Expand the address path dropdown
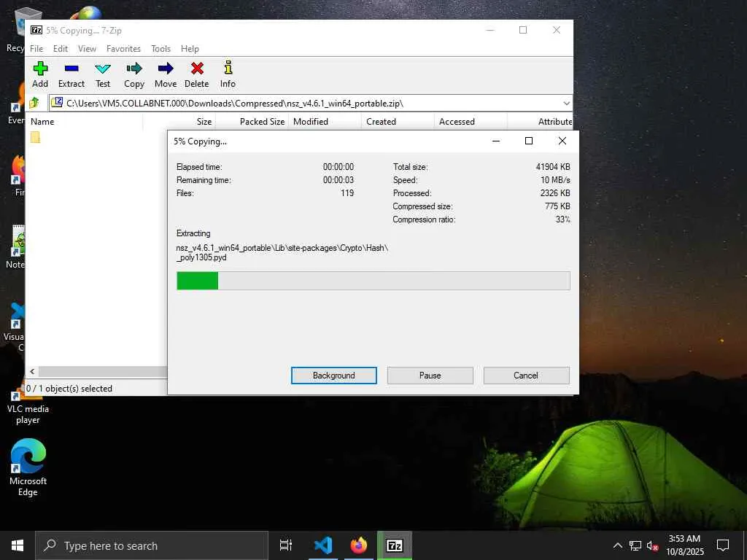747x560 pixels. tap(566, 104)
